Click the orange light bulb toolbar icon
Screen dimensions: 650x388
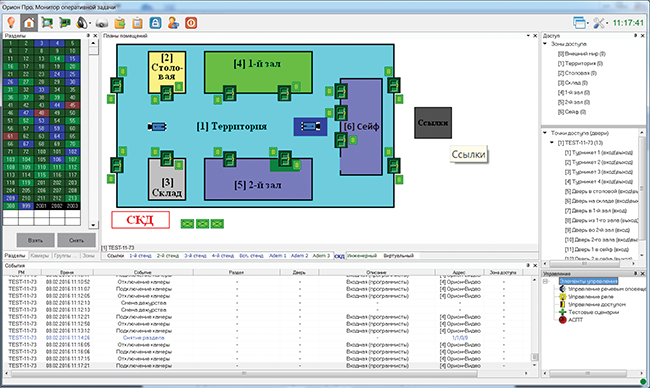(x=11, y=22)
